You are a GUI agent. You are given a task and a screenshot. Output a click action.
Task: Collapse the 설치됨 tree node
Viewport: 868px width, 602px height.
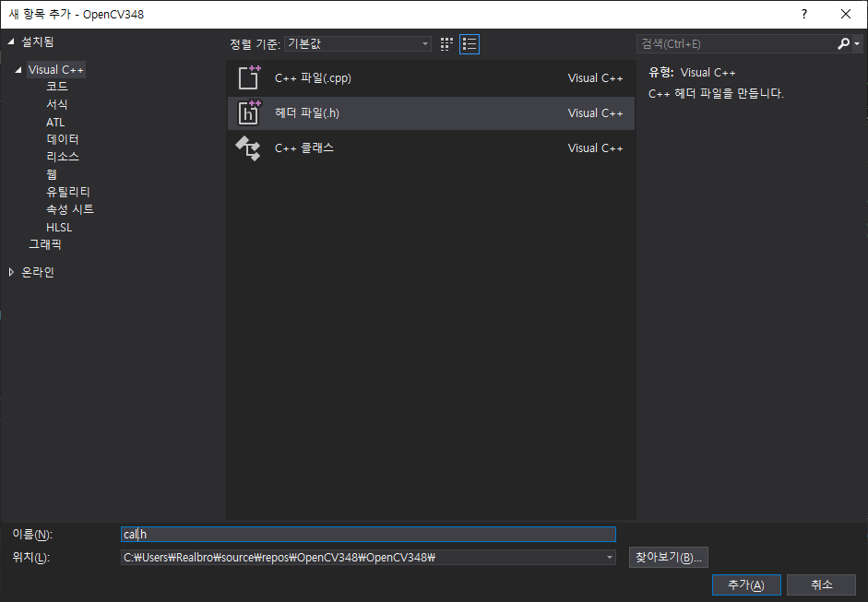pyautogui.click(x=10, y=41)
